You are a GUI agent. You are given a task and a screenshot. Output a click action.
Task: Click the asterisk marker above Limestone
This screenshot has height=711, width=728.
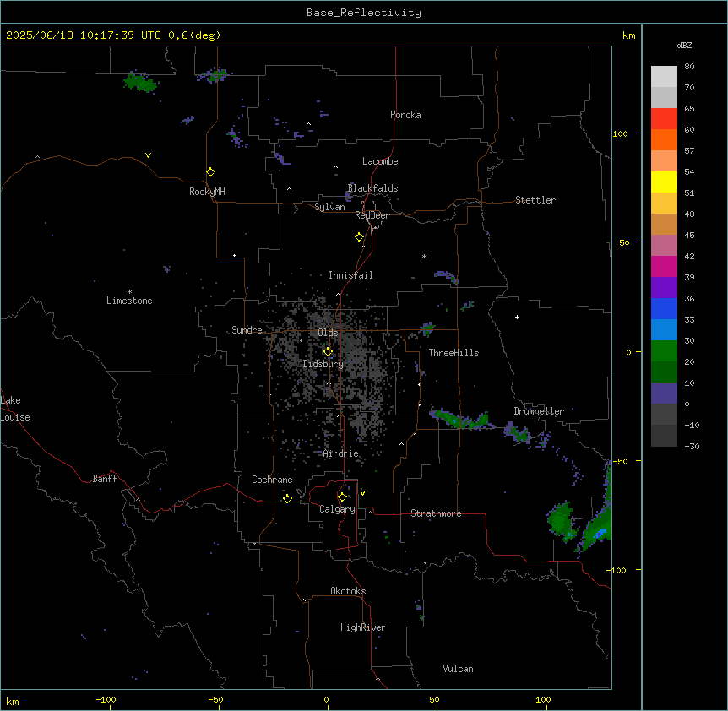point(129,292)
